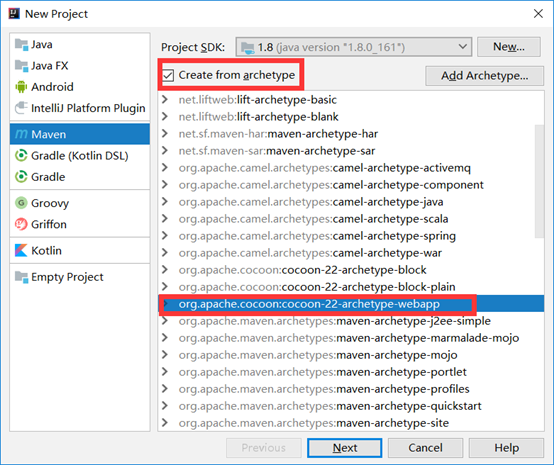Viewport: 554px width, 465px height.
Task: Select maven-archetype-quickstart archetype text
Action: 330,406
